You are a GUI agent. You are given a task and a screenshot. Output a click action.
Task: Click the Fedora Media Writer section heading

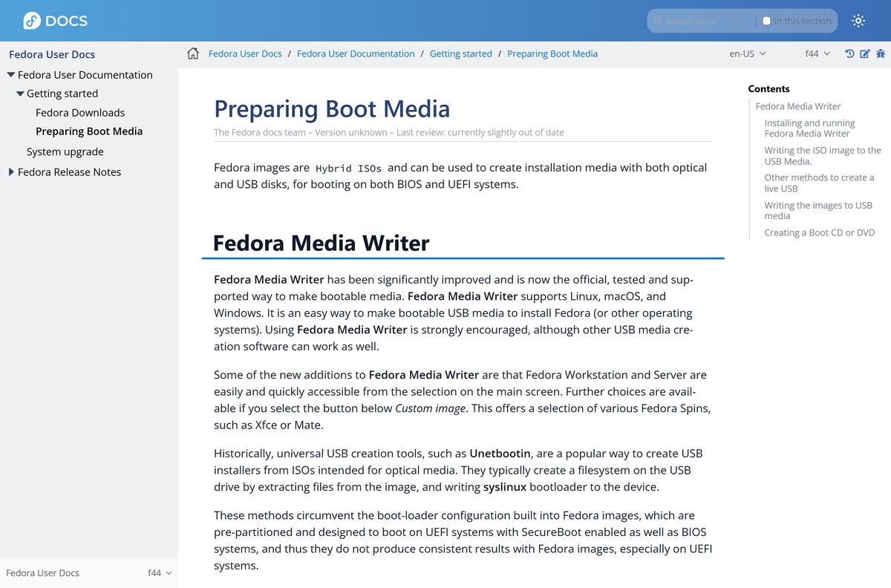pos(322,243)
